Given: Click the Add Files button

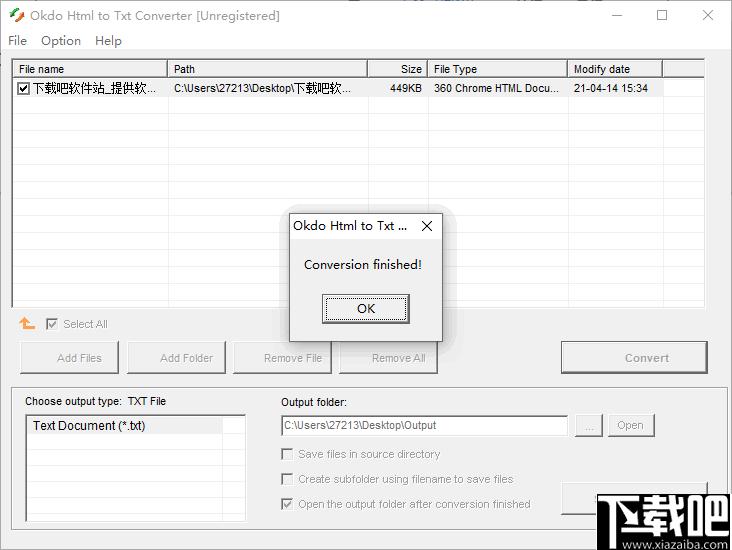Looking at the screenshot, I should pos(70,358).
